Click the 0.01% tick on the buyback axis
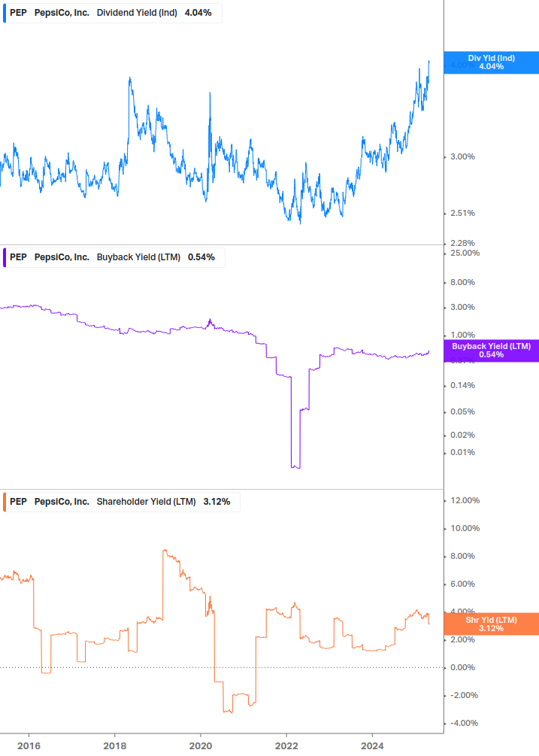539x756 pixels. coord(462,453)
